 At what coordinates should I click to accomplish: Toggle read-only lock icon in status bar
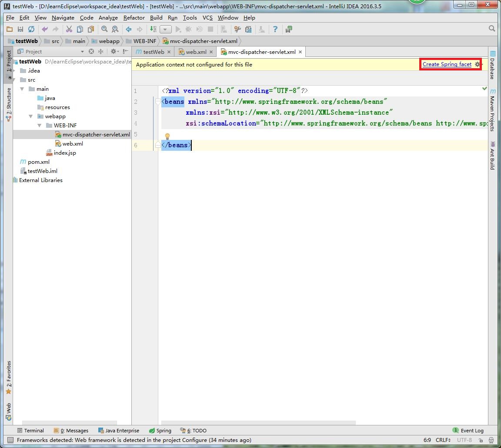pyautogui.click(x=481, y=440)
